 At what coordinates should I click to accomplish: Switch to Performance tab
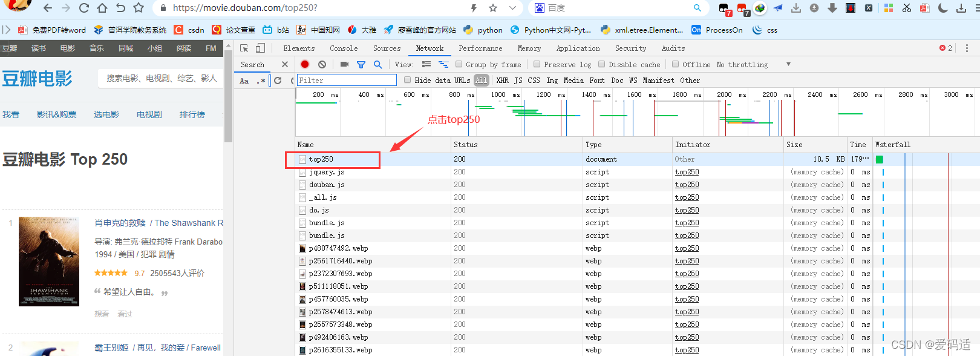pos(480,48)
